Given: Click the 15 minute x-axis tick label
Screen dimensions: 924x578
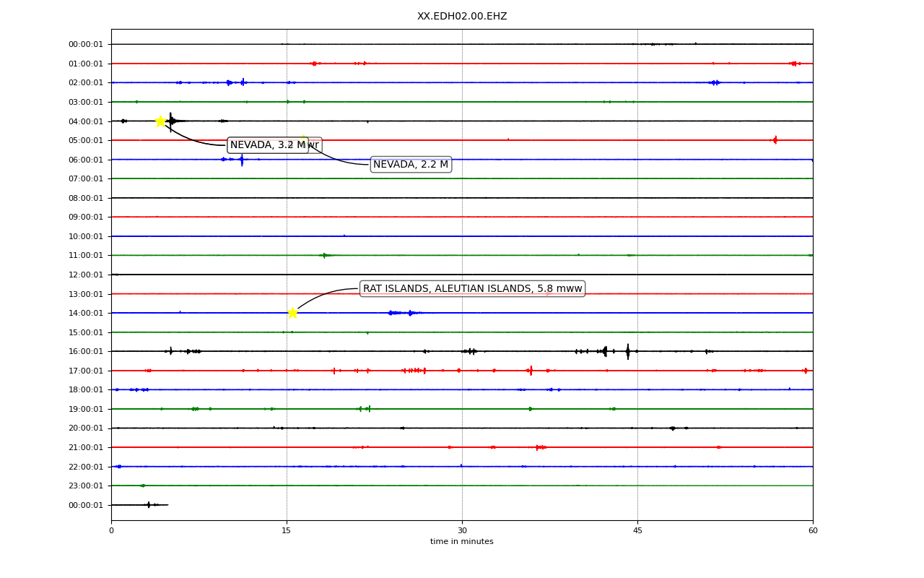Looking at the screenshot, I should point(287,531).
